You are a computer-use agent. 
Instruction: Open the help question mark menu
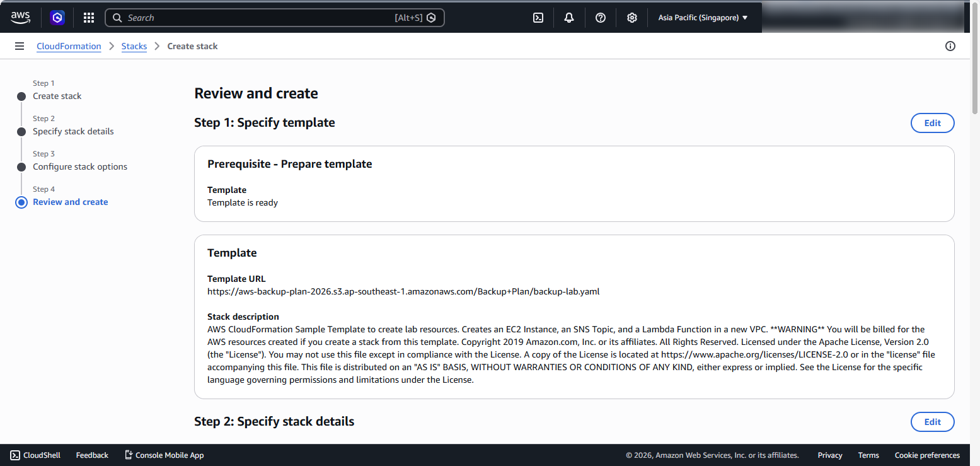(601, 18)
